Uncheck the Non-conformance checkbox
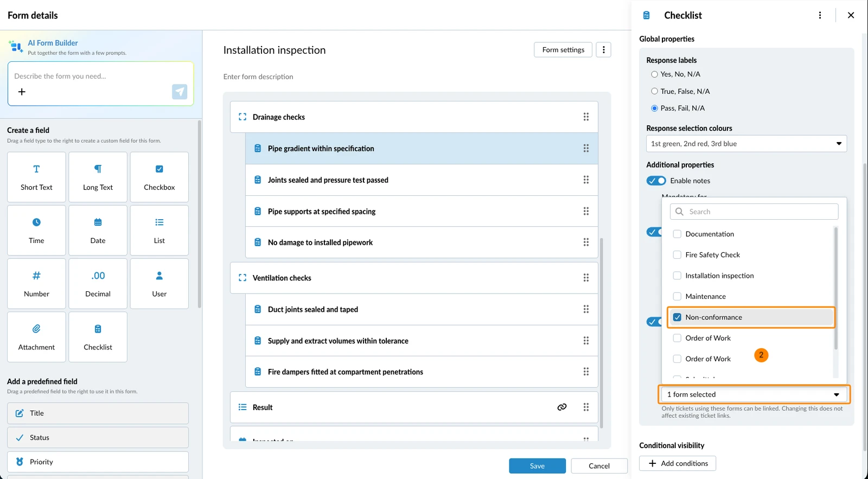The image size is (868, 479). coord(677,317)
